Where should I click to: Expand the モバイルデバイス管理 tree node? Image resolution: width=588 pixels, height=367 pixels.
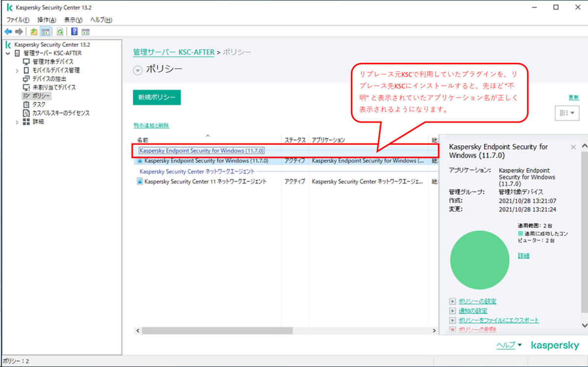[18, 70]
